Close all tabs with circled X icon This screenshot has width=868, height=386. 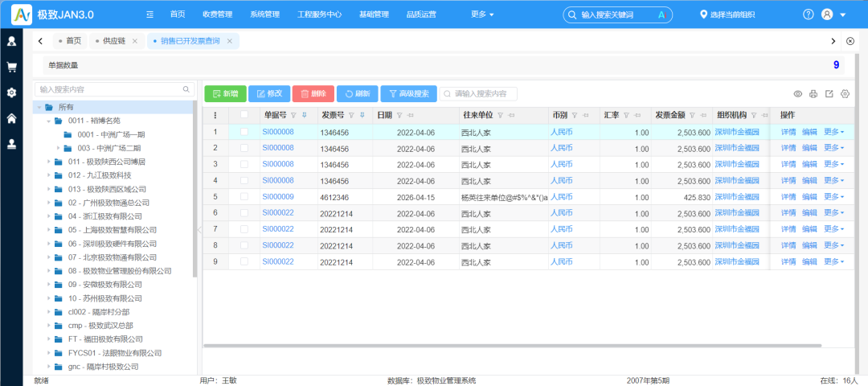(851, 41)
